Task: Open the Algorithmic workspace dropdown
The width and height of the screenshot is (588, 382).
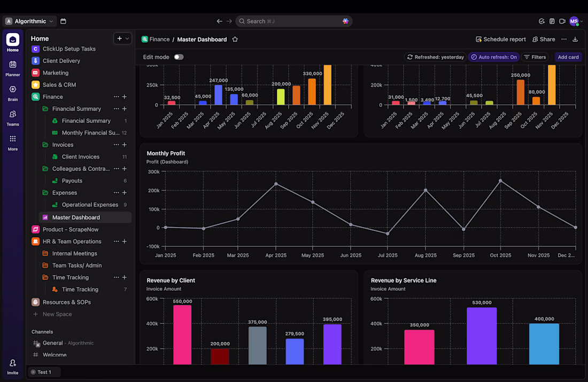Action: (30, 21)
